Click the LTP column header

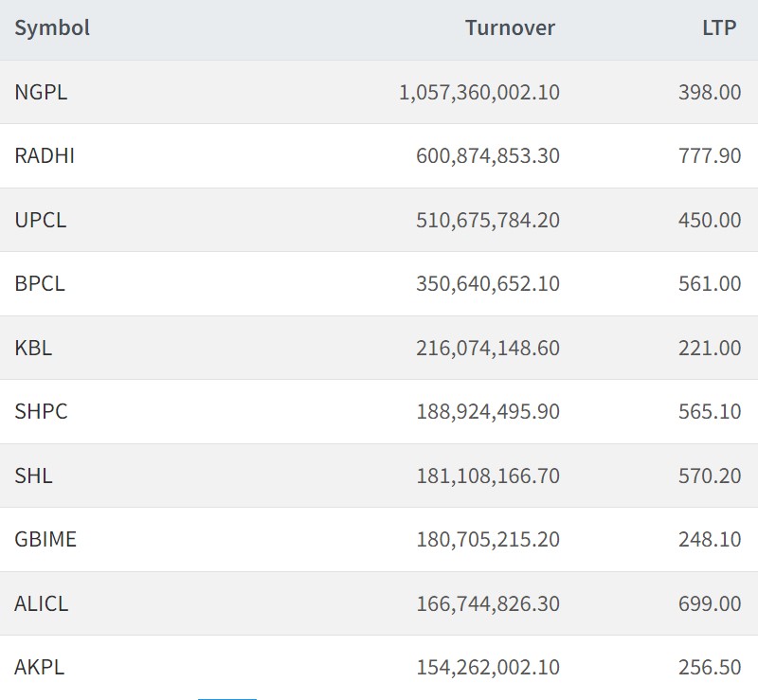point(719,28)
